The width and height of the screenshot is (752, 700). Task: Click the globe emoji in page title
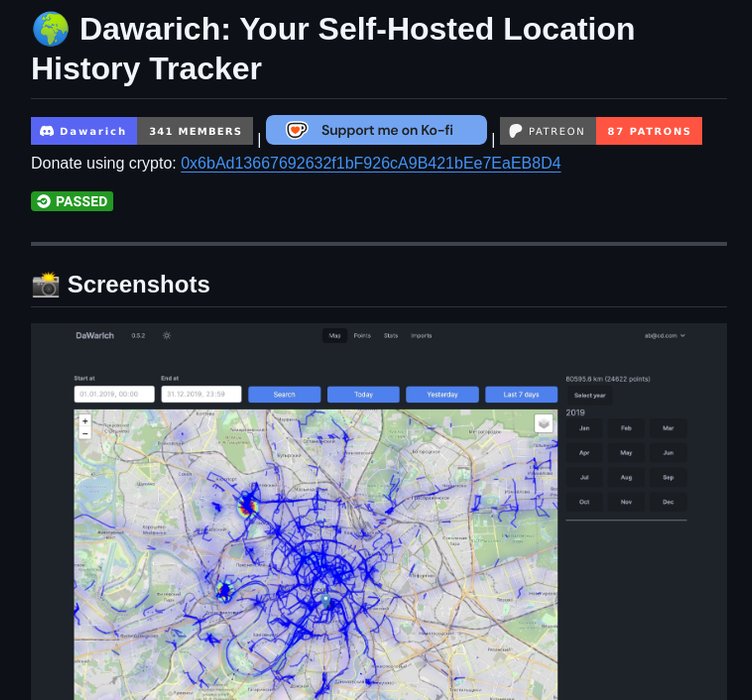tap(50, 29)
